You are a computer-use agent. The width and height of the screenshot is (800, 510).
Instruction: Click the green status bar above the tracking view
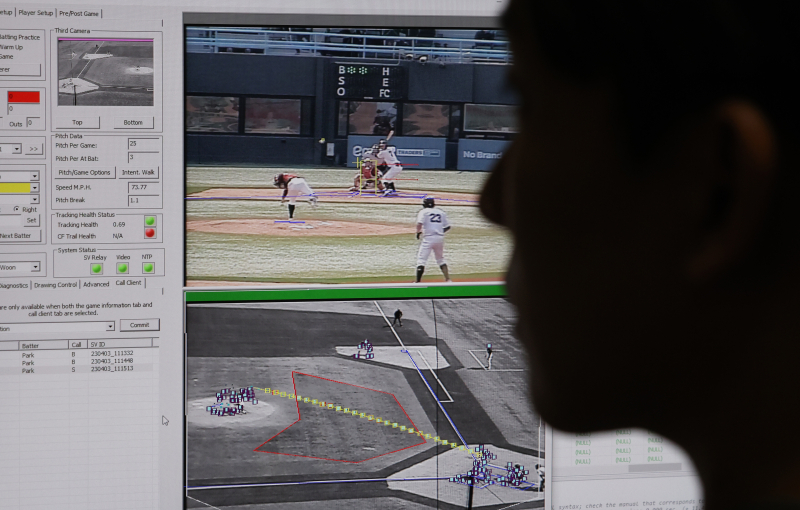pos(346,294)
